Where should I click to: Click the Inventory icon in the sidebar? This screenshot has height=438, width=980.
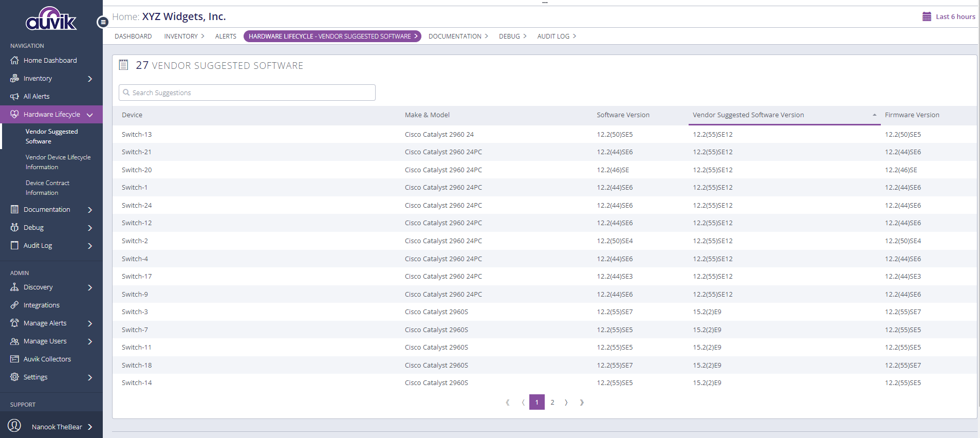pyautogui.click(x=14, y=78)
